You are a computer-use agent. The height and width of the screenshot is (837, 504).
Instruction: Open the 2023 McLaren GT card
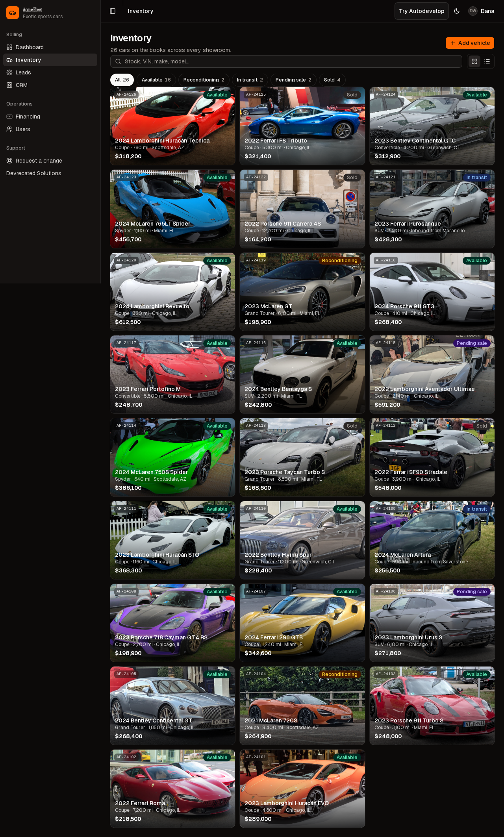(x=302, y=292)
